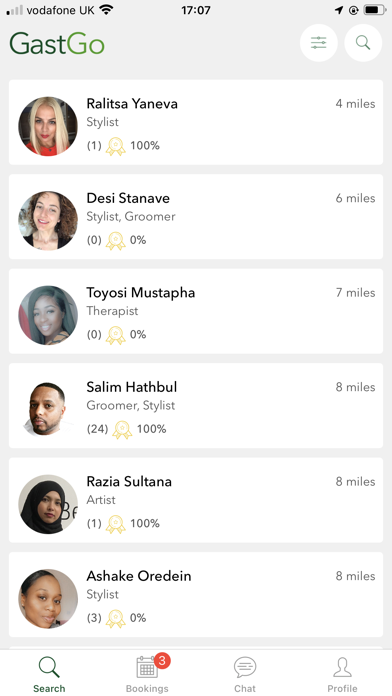Open the Razia Sultana listing name
Image resolution: width=392 pixels, height=696 pixels.
129,482
